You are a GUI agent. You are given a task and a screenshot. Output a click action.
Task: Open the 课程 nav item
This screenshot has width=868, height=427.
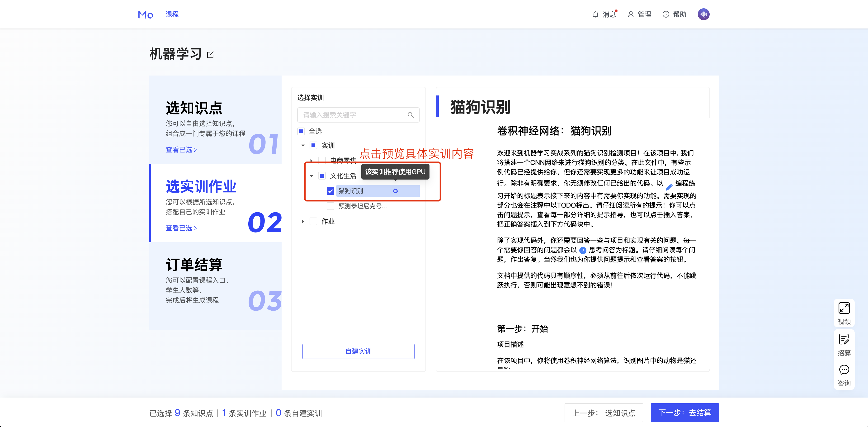tap(172, 14)
